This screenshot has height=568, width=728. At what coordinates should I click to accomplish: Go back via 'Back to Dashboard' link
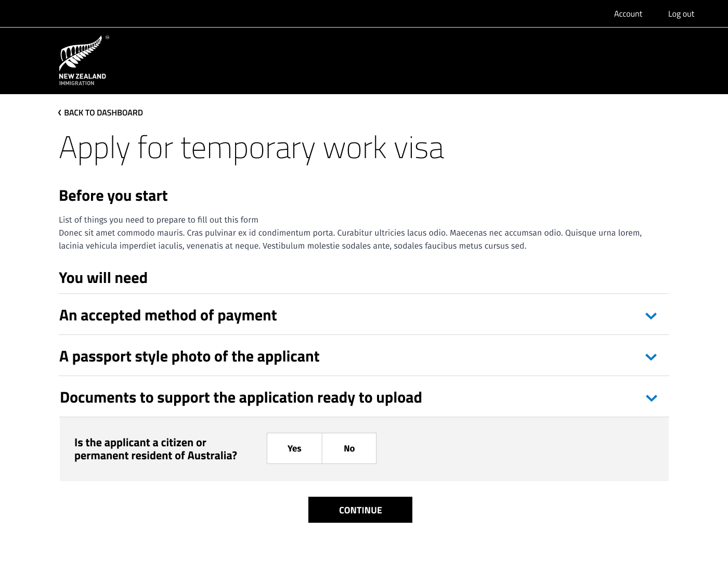103,113
